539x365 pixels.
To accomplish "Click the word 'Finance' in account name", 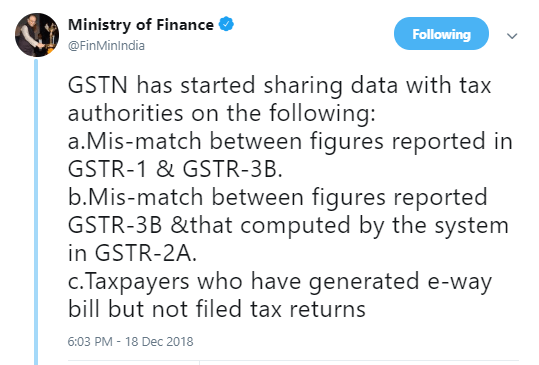I will [x=185, y=24].
